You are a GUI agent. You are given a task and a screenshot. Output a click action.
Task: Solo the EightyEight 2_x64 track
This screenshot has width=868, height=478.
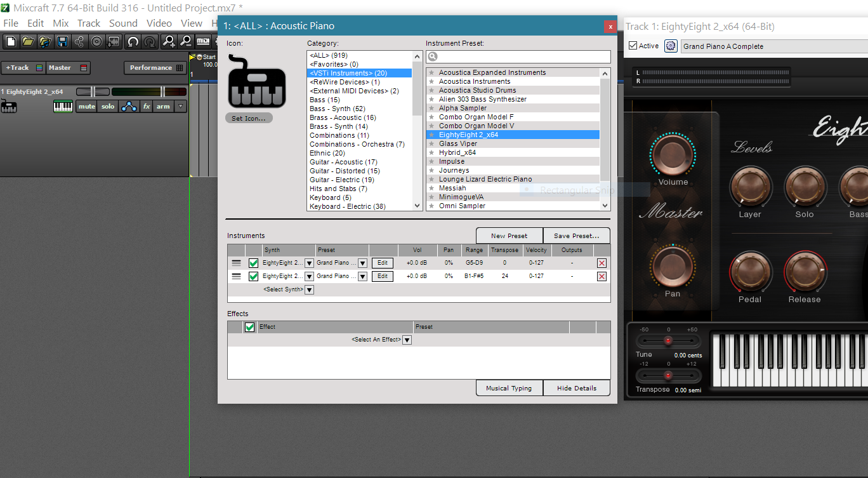point(109,107)
